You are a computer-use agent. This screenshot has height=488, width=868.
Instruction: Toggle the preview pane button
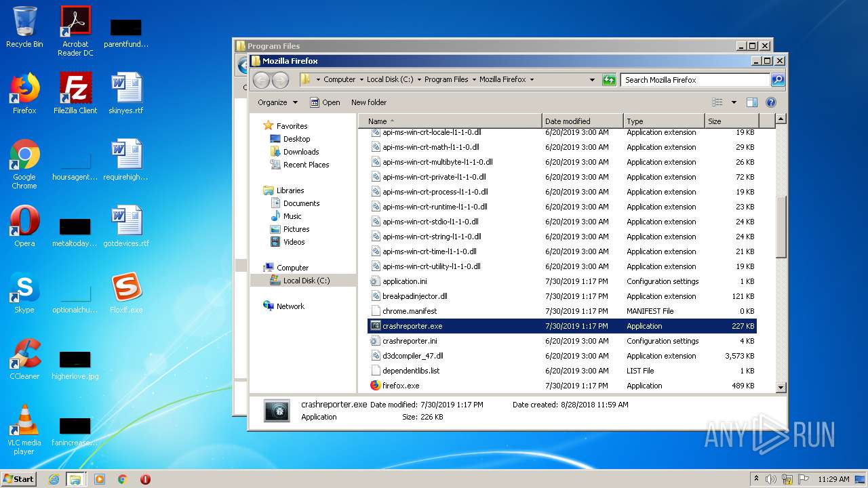pyautogui.click(x=751, y=102)
